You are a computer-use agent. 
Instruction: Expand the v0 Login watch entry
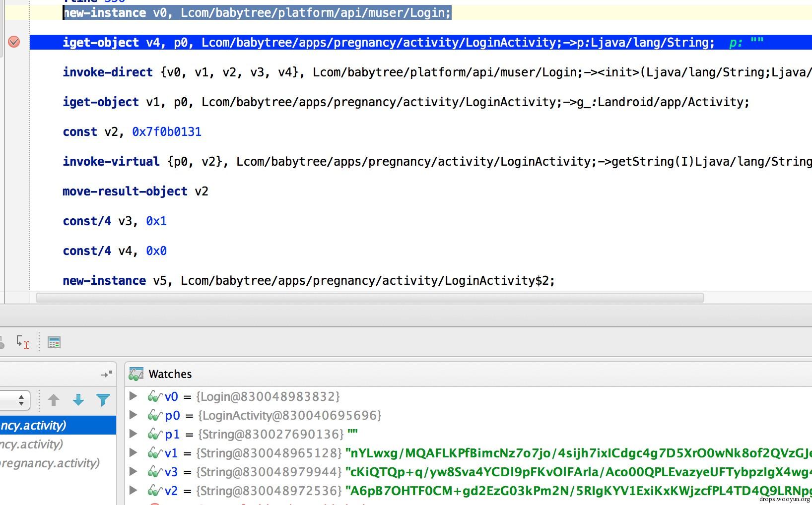(x=133, y=396)
